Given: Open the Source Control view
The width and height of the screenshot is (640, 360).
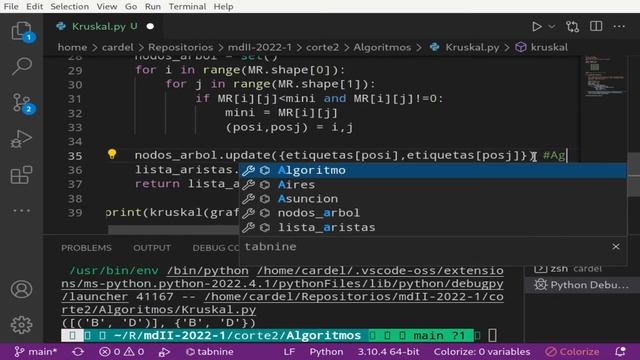Looking at the screenshot, I should 21,103.
